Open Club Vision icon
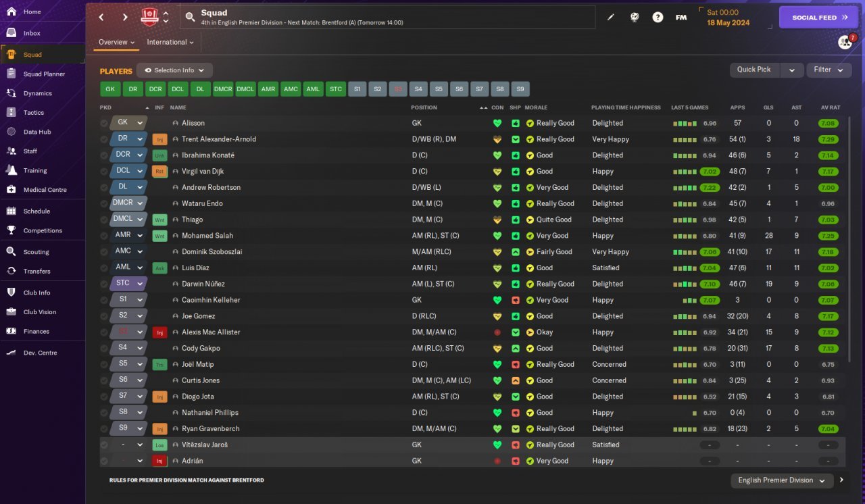 pos(11,311)
